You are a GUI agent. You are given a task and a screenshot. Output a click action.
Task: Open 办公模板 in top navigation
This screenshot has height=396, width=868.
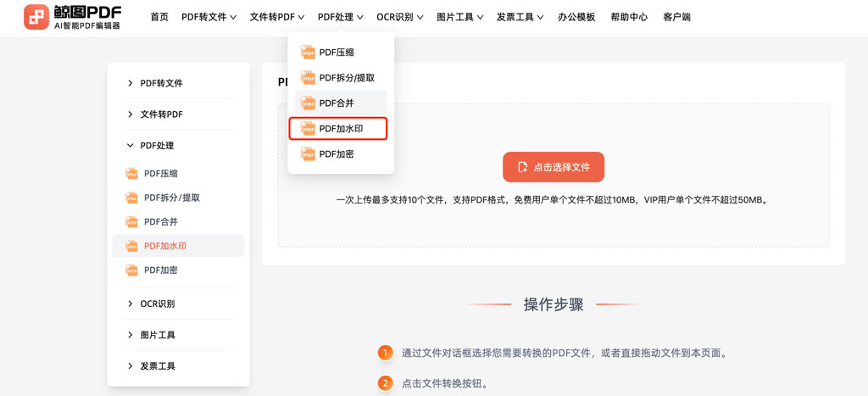[576, 17]
